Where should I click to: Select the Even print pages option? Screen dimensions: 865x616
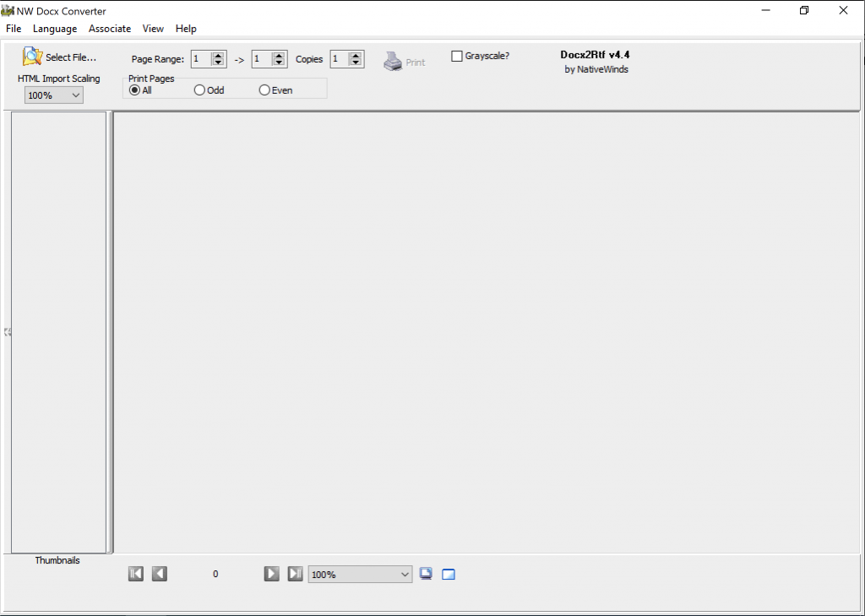click(264, 90)
